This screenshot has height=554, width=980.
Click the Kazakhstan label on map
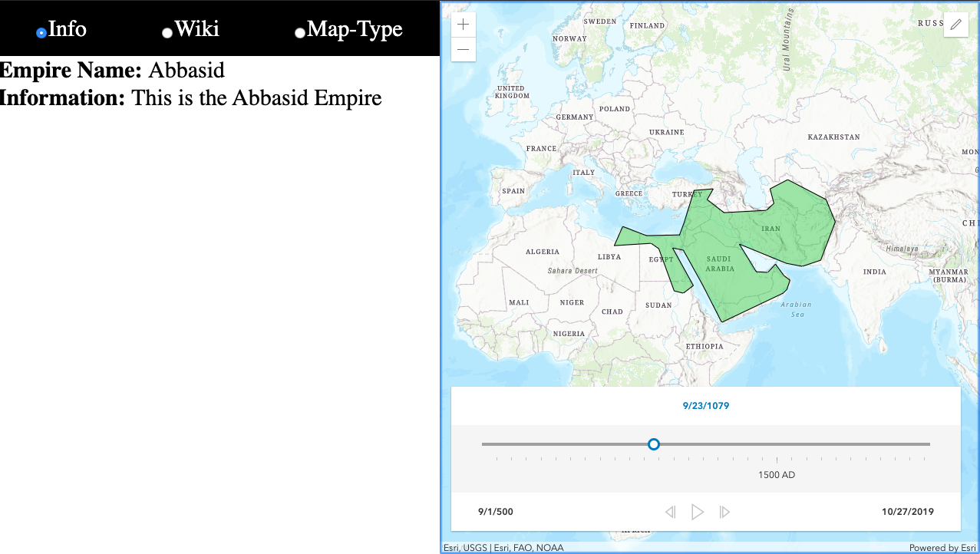click(x=833, y=137)
